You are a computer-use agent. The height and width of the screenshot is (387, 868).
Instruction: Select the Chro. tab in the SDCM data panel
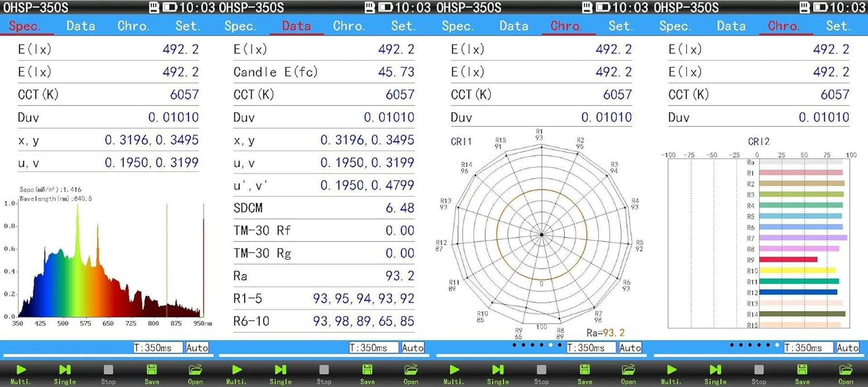tap(349, 26)
